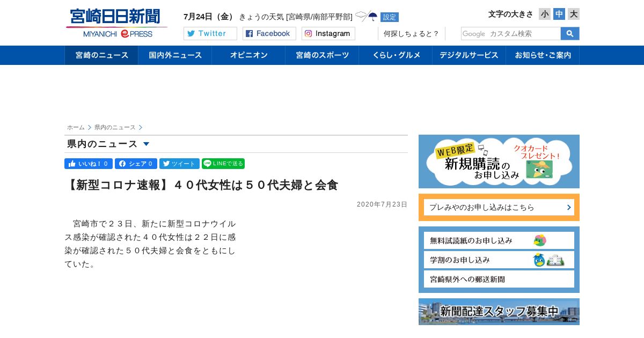
Task: Focus the Google custom search field
Action: pyautogui.click(x=511, y=34)
